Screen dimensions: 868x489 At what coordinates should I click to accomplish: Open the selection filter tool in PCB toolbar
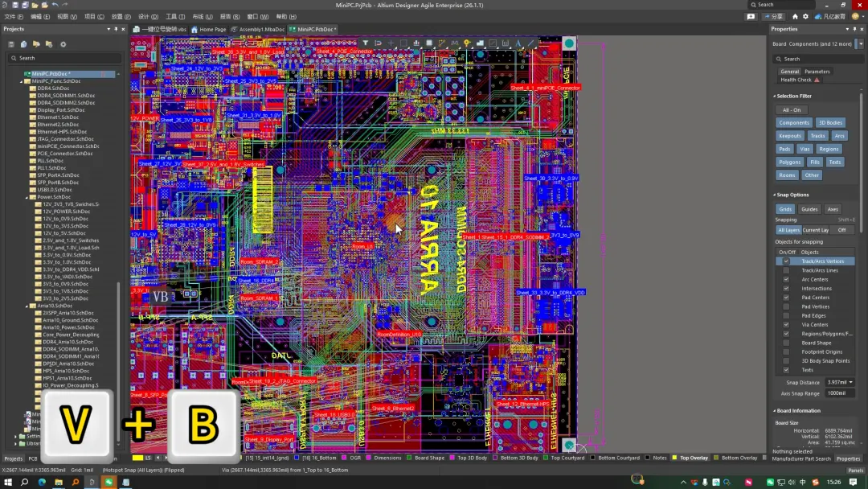[366, 43]
